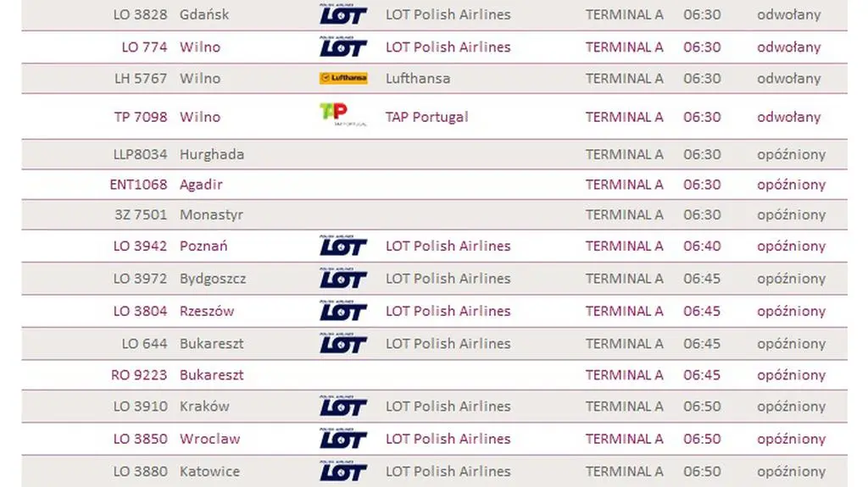Click the LOT logo for flight LO 774
This screenshot has height=487, width=868.
[x=343, y=47]
